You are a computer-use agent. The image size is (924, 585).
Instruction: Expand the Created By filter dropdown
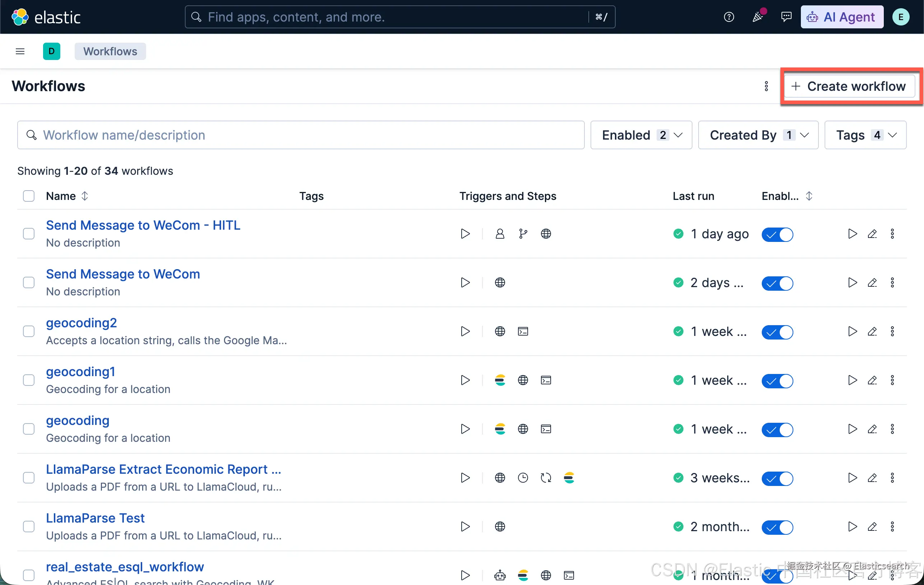(x=758, y=135)
